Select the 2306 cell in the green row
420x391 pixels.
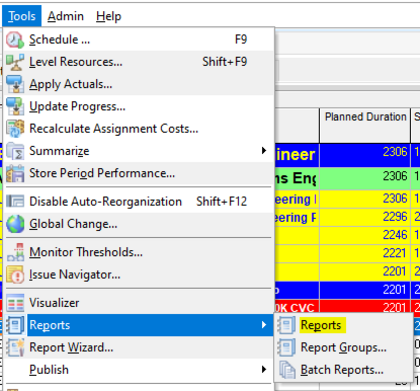pyautogui.click(x=365, y=178)
